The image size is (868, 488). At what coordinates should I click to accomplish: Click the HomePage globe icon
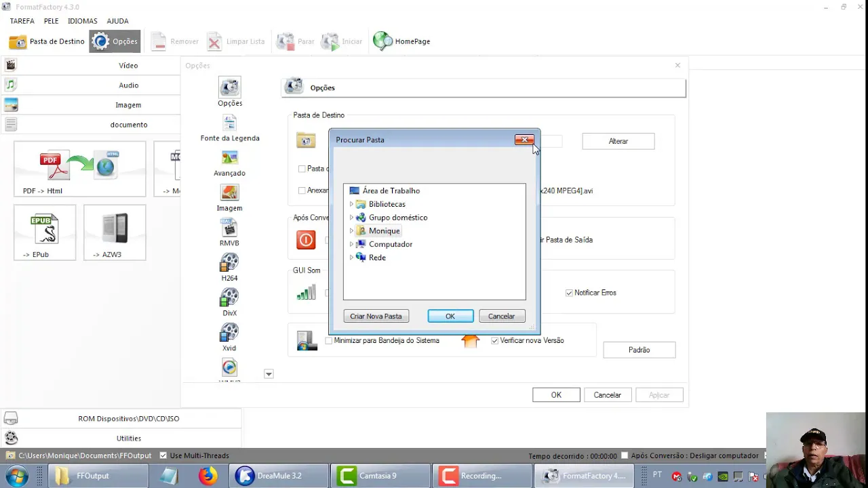(382, 41)
